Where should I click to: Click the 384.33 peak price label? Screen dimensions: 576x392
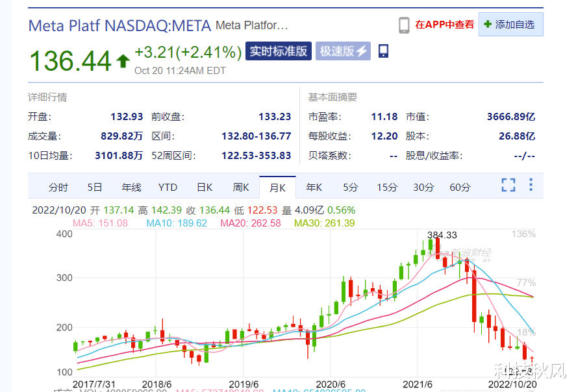point(442,236)
